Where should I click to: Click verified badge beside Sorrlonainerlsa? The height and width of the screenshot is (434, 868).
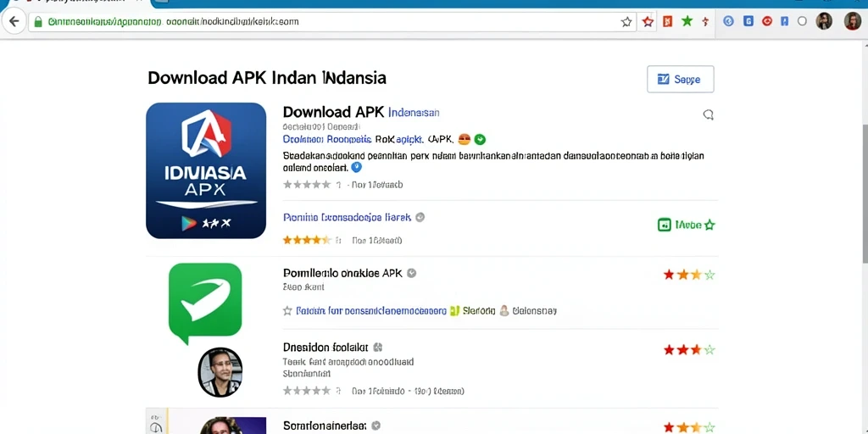(x=376, y=426)
